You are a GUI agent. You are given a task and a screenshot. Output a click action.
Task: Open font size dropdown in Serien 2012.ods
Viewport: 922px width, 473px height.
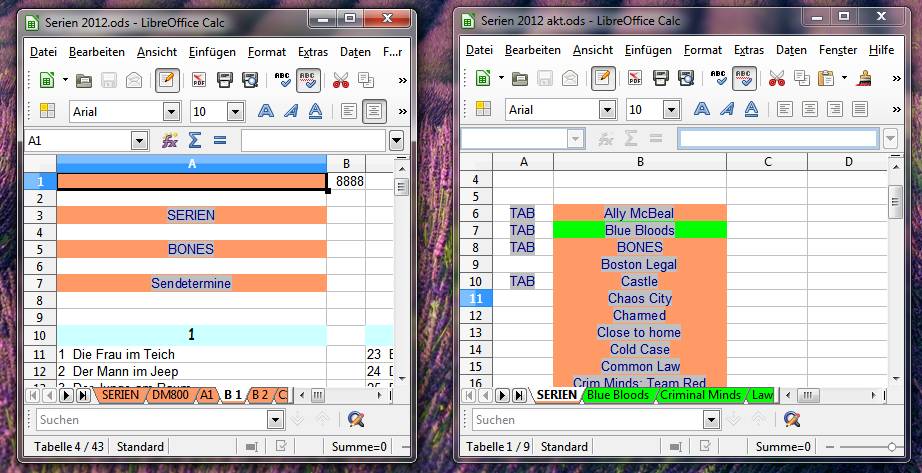235,112
